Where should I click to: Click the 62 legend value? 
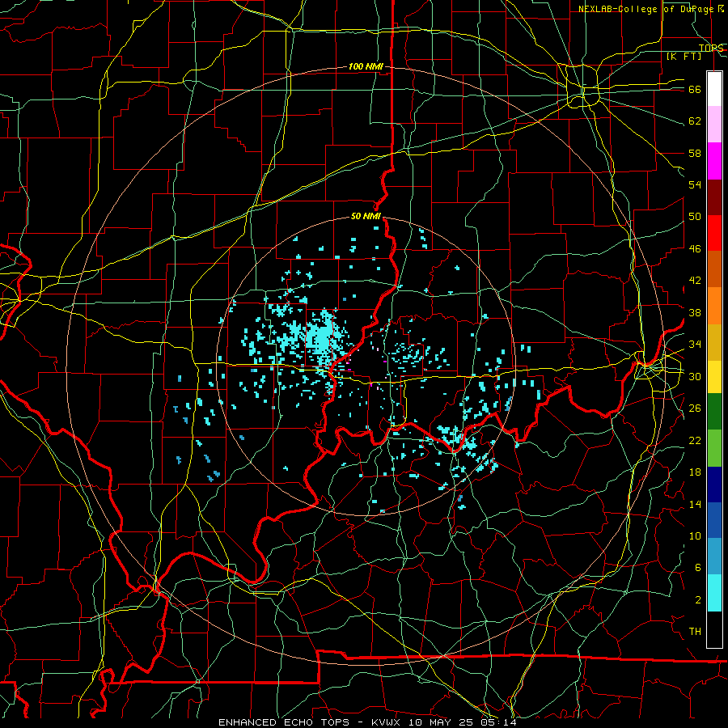coord(695,121)
